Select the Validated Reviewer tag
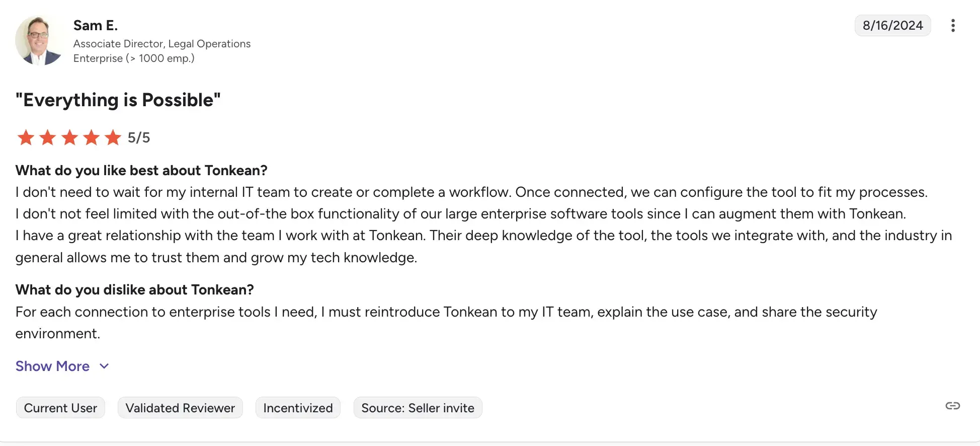 [x=180, y=408]
